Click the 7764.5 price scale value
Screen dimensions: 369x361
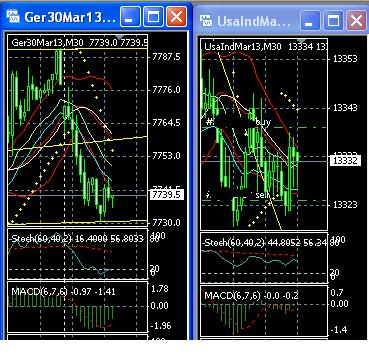tap(166, 123)
